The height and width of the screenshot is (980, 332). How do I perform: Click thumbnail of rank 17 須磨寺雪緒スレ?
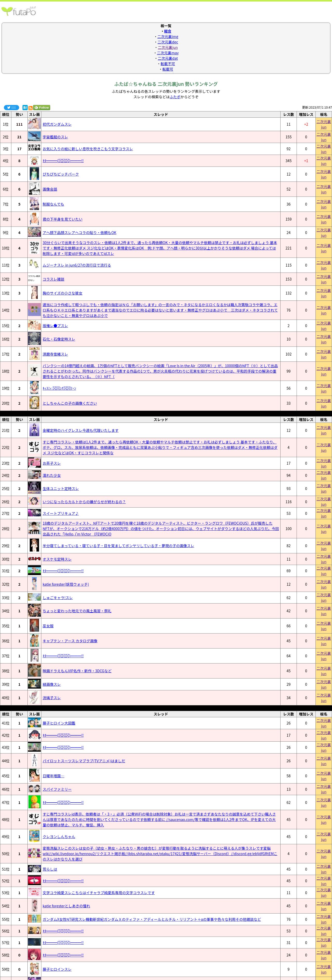34,354
